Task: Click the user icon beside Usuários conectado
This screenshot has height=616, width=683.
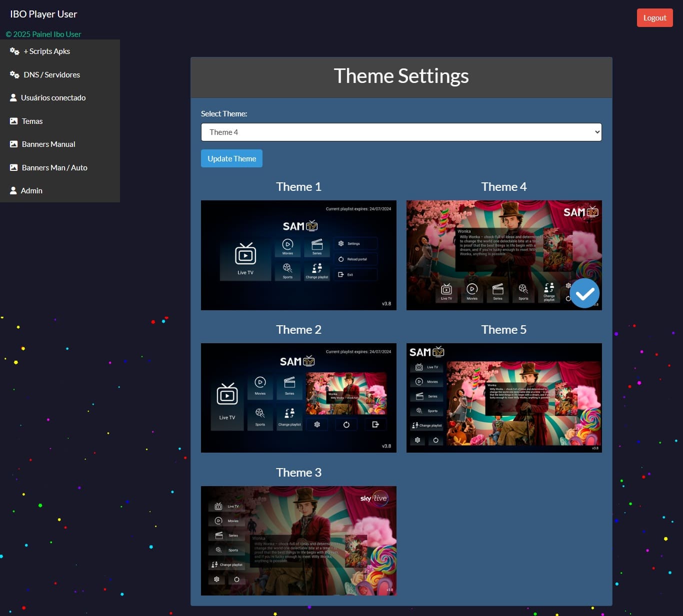Action: [13, 98]
